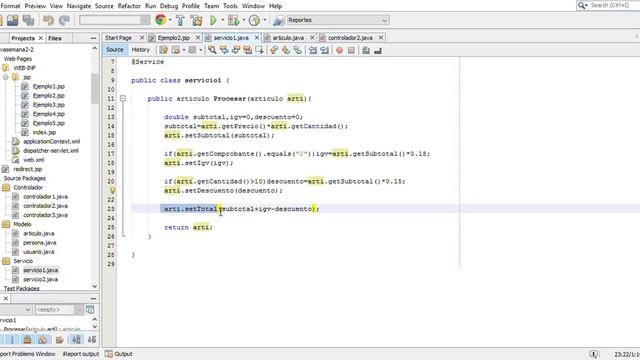Image resolution: width=640 pixels, height=360 pixels.
Task: Click Find Next Occurrence icon
Action: coord(236,50)
